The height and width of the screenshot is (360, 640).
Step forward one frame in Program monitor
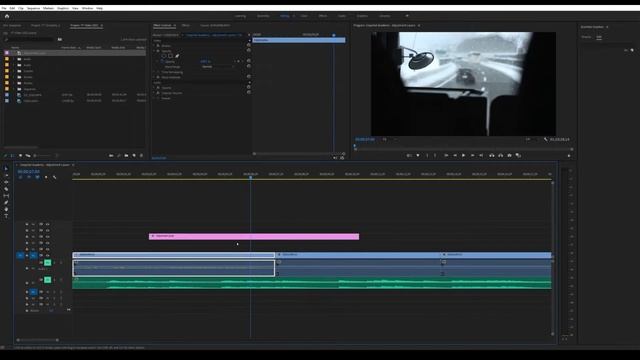coord(472,156)
